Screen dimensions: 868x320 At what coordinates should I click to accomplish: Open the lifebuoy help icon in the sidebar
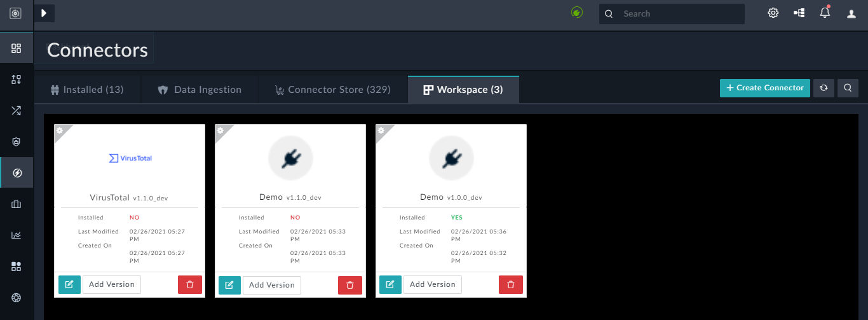pos(17,298)
